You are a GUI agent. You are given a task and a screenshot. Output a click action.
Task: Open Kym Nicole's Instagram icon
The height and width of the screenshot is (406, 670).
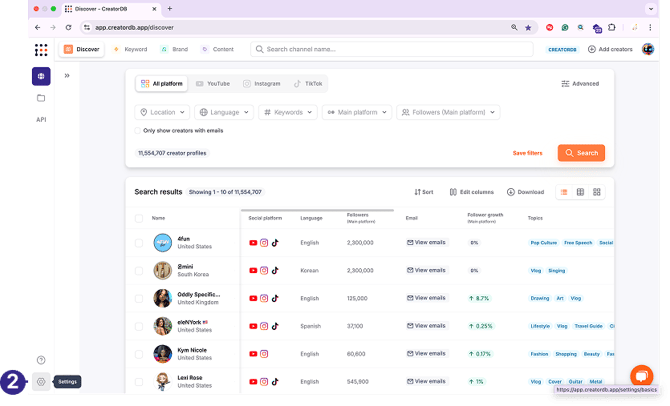264,354
